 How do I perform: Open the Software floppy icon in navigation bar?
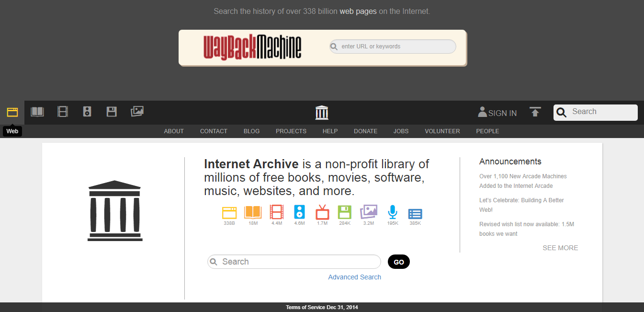[x=112, y=112]
